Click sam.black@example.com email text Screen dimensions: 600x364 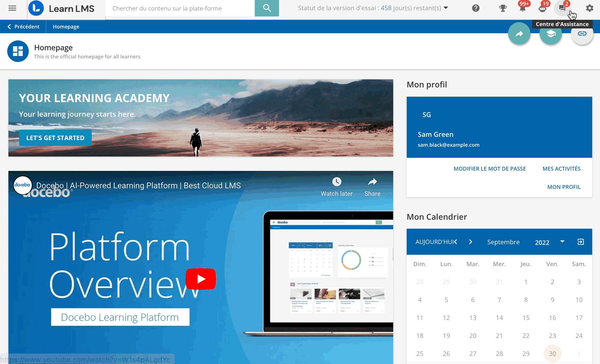click(449, 145)
